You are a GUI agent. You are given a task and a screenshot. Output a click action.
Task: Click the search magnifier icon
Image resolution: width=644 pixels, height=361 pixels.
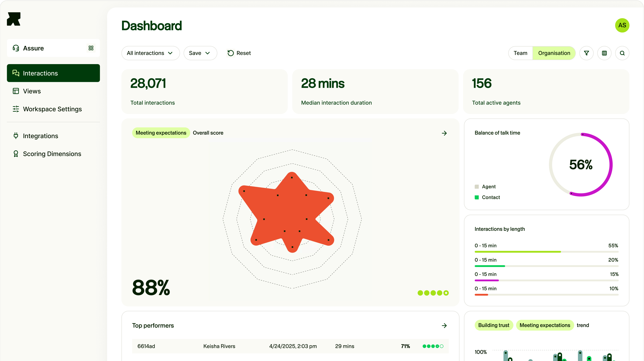[622, 53]
